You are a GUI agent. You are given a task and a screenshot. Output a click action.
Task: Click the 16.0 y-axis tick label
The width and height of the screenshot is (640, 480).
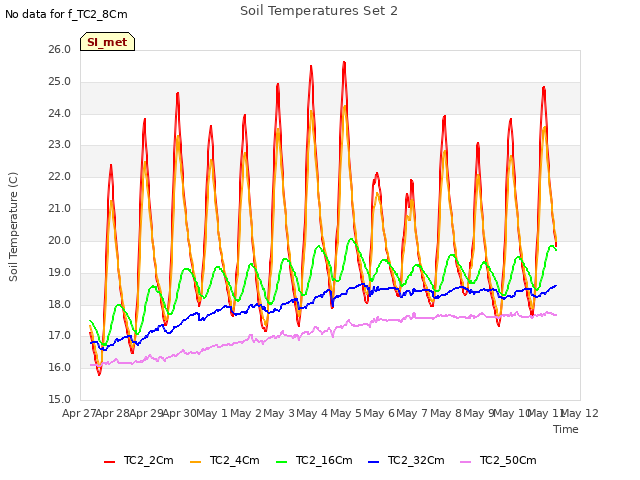[60, 367]
